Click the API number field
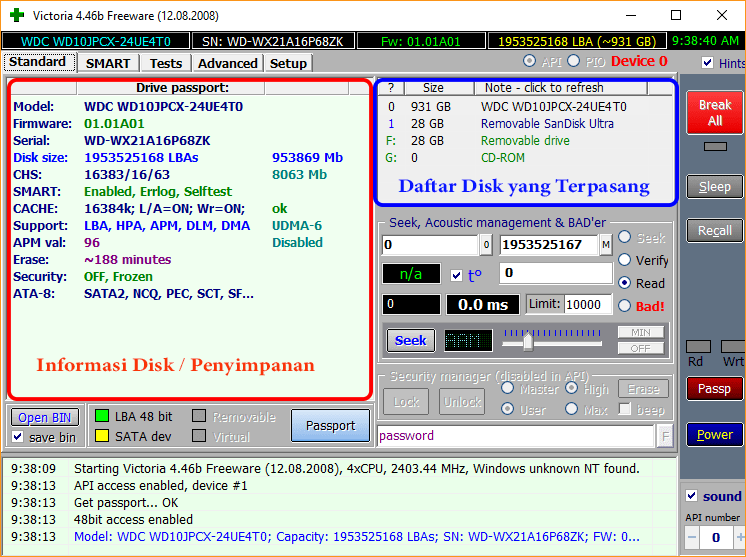This screenshot has width=746, height=557. pyautogui.click(x=717, y=537)
